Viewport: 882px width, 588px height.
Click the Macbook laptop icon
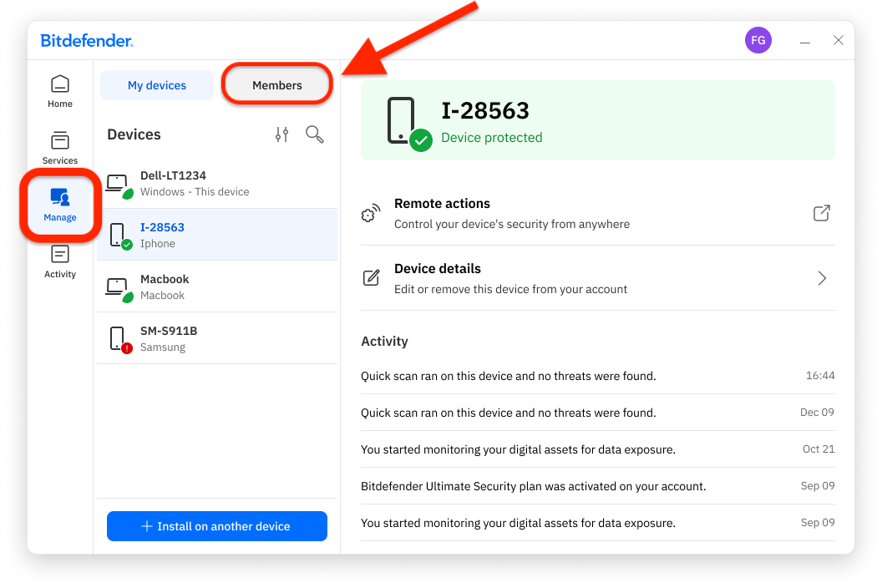click(x=119, y=289)
